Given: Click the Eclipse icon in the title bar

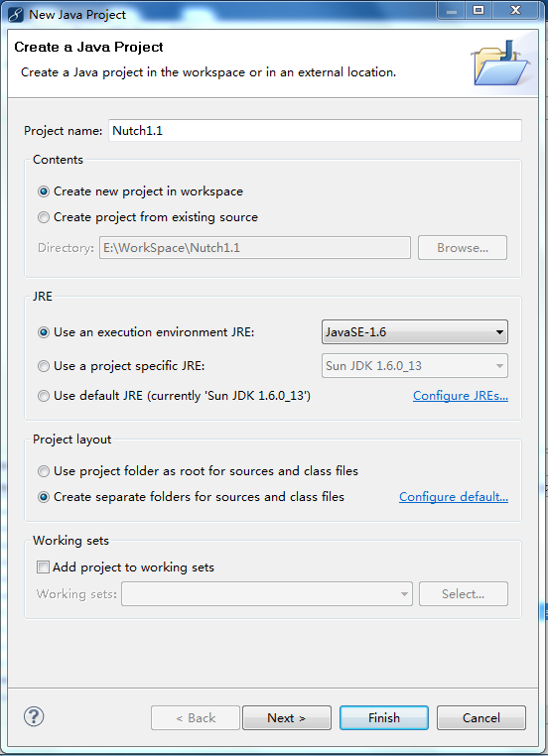Looking at the screenshot, I should (16, 15).
